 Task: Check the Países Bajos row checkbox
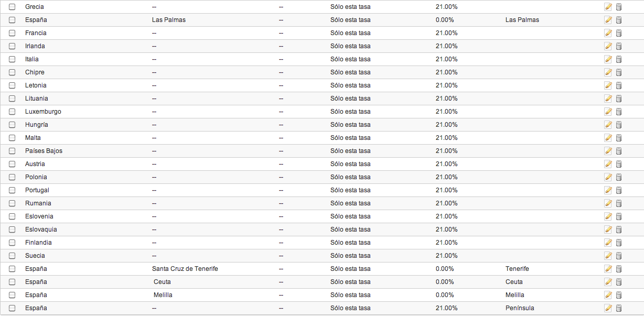pos(12,151)
